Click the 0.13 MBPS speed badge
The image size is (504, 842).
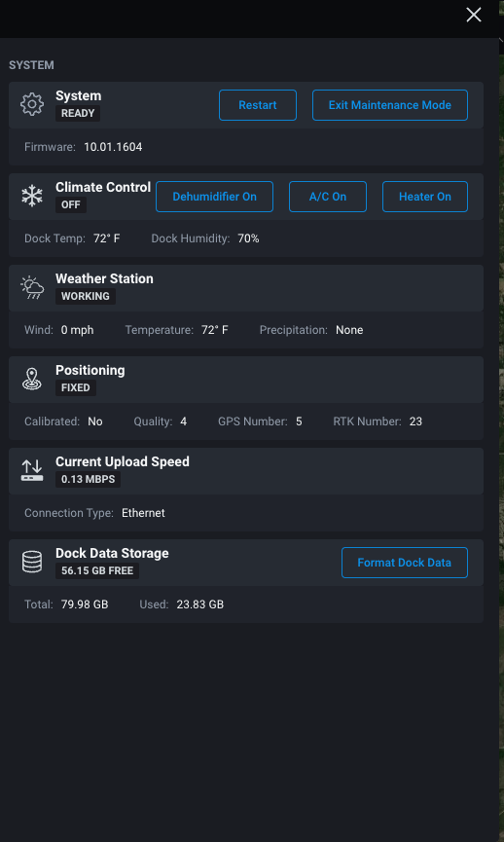coord(88,479)
